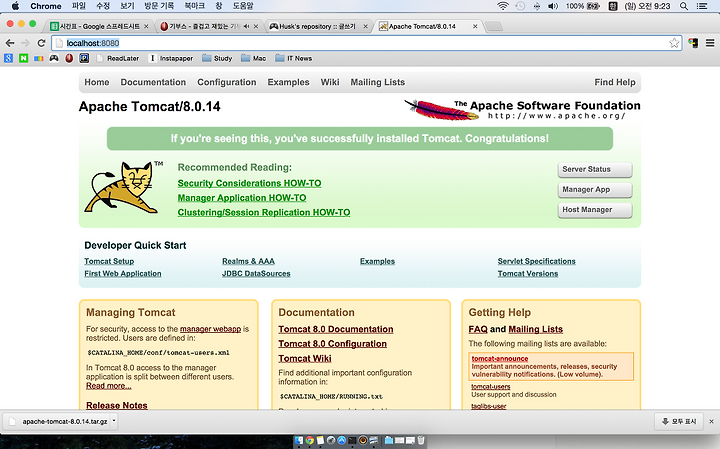Open the blue Google search bookmark icon

(8, 58)
